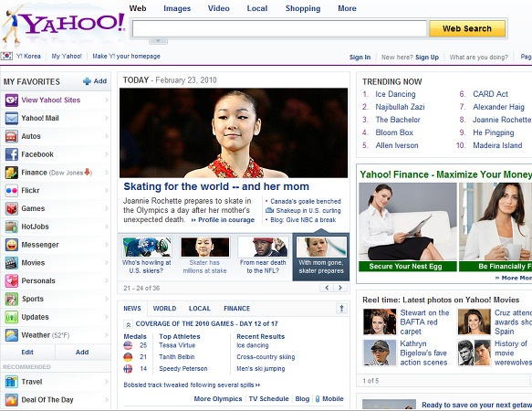
Task: Go to previous Today stories
Action: point(327,288)
